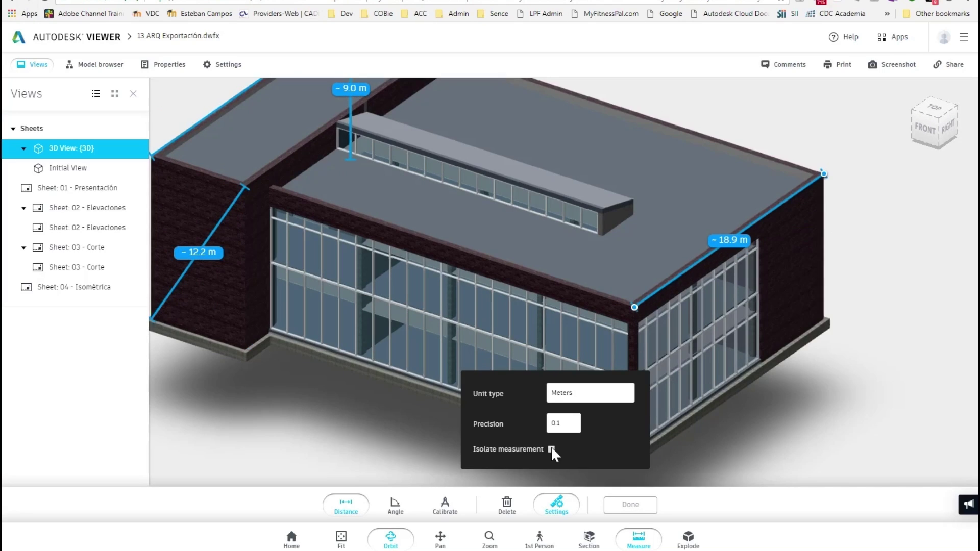Switch Views panel to list layout

(x=96, y=94)
